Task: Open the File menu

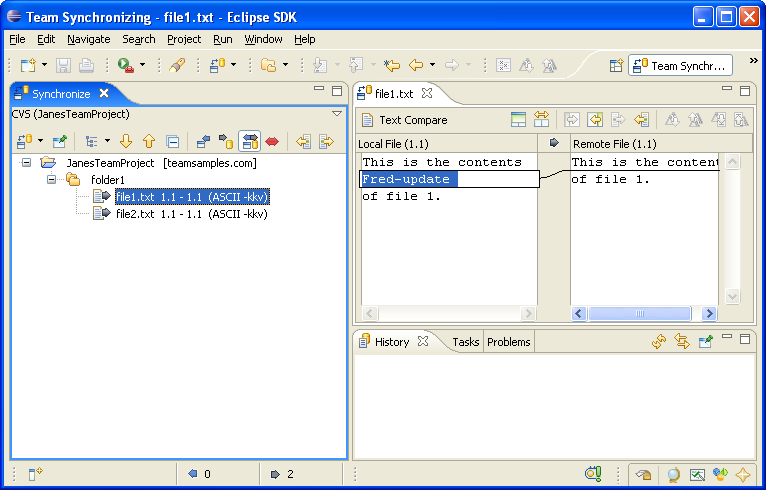Action: pyautogui.click(x=17, y=39)
